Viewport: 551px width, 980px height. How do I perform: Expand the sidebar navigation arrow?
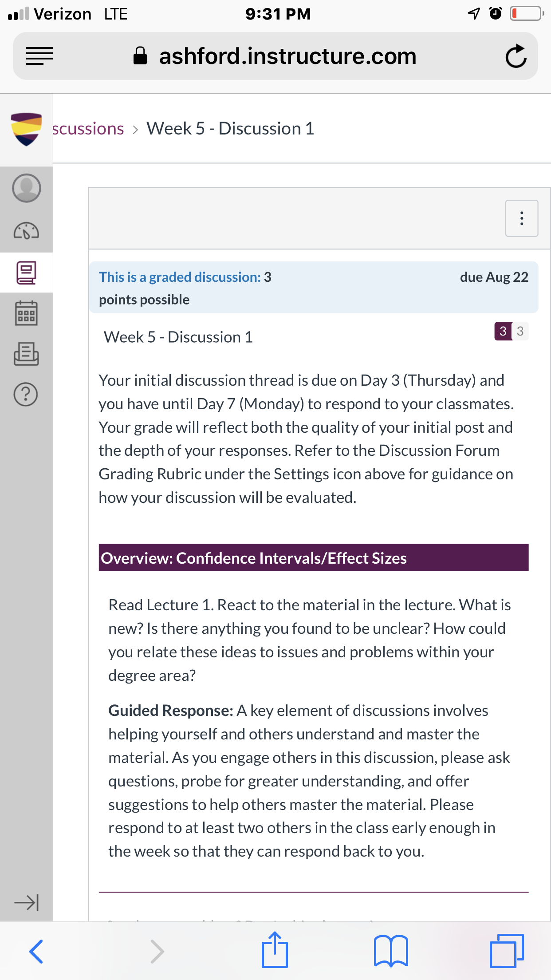coord(26,902)
